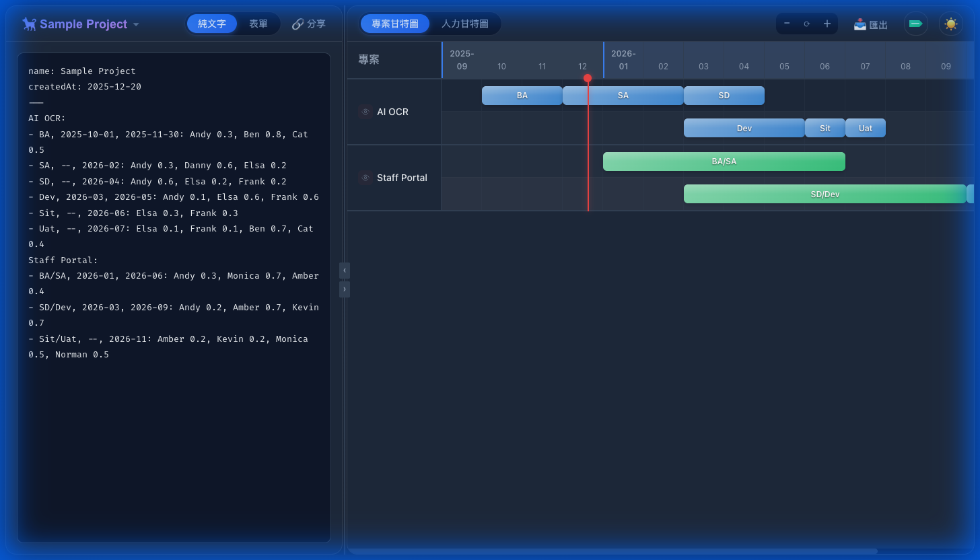Zoom out of the Gantt chart timeline
The height and width of the screenshot is (560, 980).
pyautogui.click(x=786, y=24)
